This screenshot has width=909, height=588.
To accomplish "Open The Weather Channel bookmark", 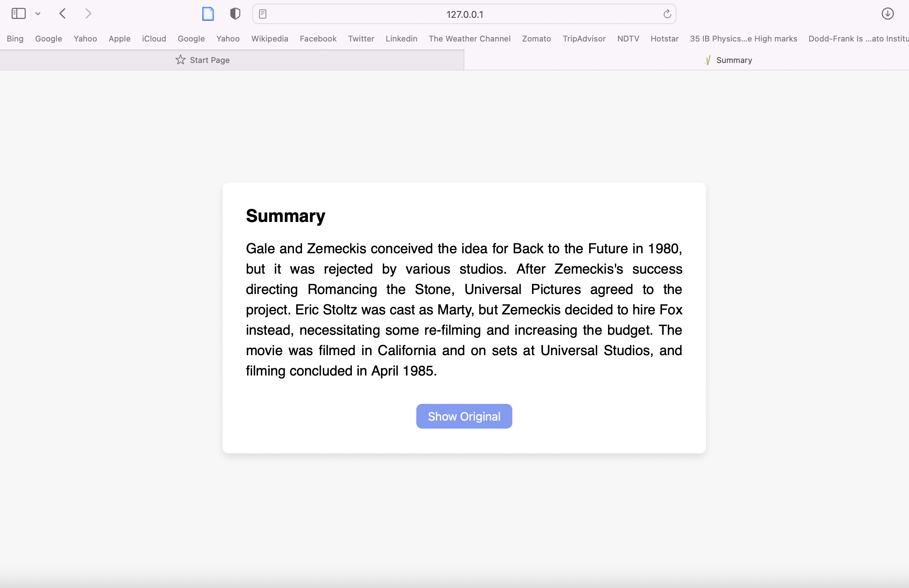I will 469,39.
